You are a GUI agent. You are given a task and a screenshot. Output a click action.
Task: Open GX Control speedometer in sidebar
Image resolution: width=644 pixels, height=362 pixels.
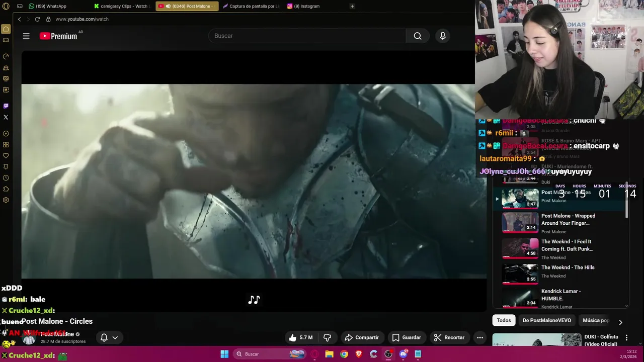click(6, 56)
